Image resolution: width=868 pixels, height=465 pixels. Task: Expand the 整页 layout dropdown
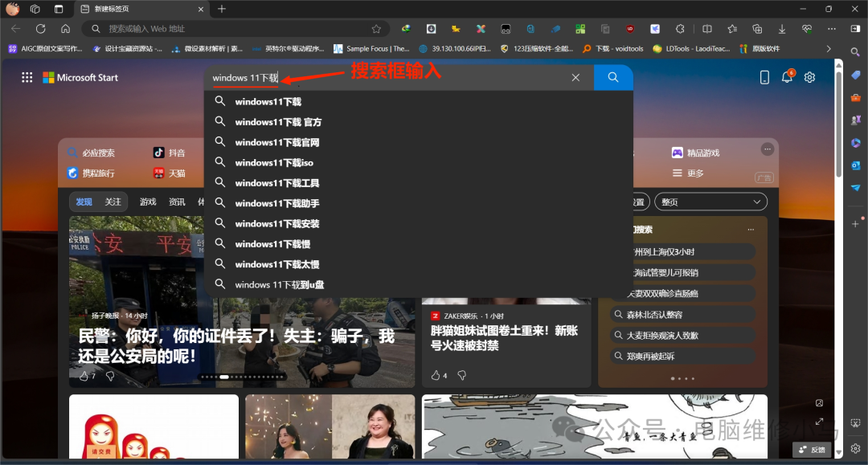(710, 202)
